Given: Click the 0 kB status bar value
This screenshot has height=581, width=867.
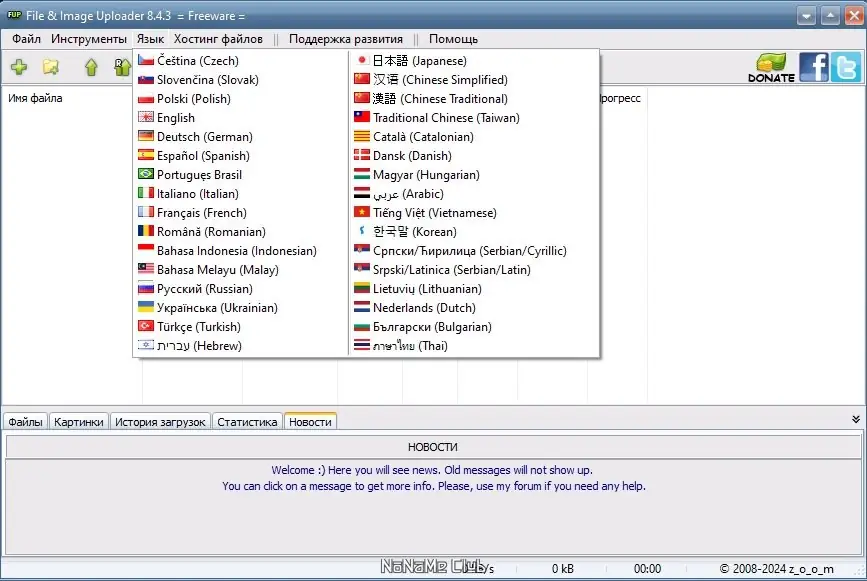Looking at the screenshot, I should click(x=562, y=569).
